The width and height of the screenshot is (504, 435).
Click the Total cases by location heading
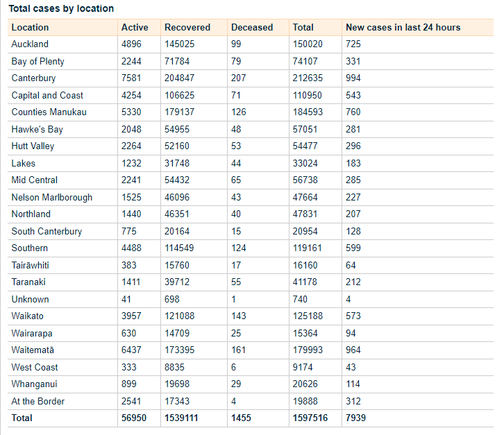pyautogui.click(x=61, y=8)
